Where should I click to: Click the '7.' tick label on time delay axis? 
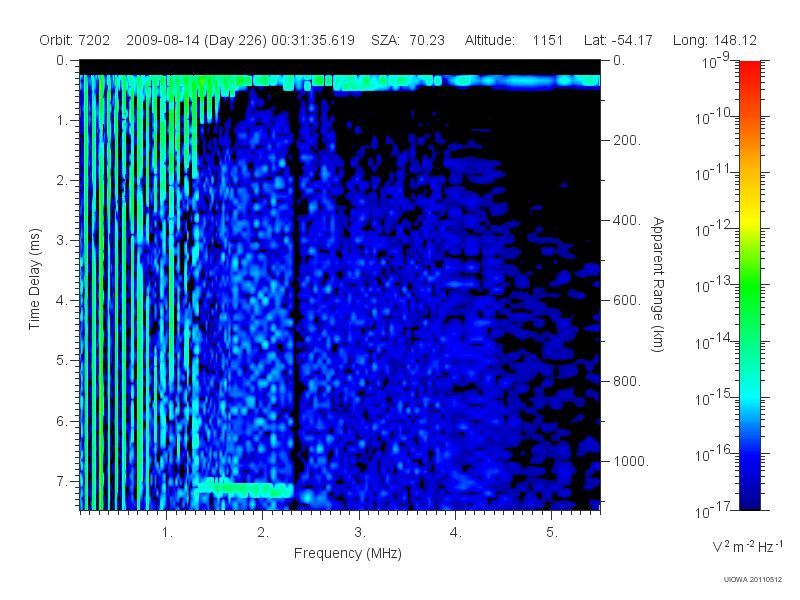pyautogui.click(x=62, y=481)
